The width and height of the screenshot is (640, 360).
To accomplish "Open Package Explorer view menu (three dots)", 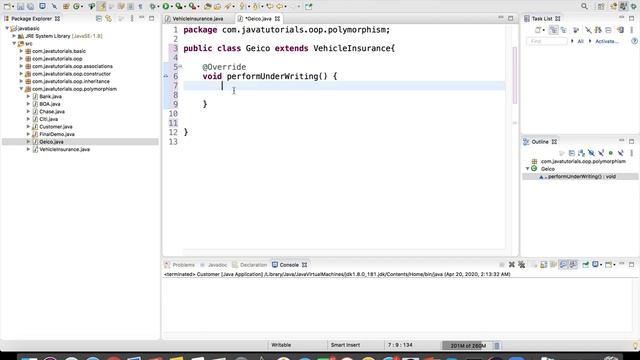I will coord(132,18).
